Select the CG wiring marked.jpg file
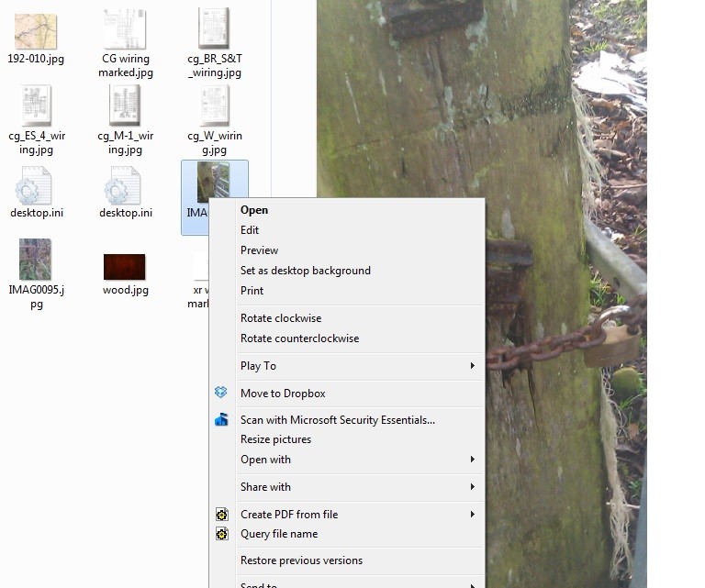This screenshot has width=705, height=588. tap(126, 30)
